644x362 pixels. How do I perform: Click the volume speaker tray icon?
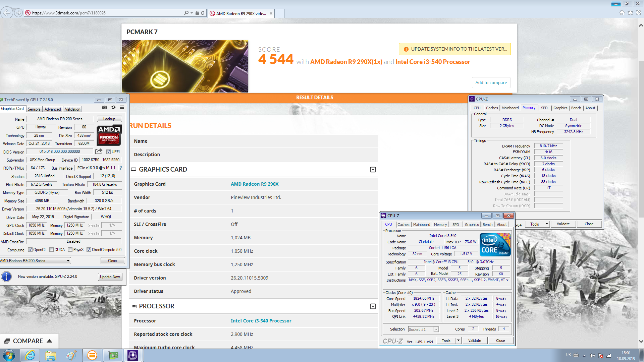coord(592,356)
